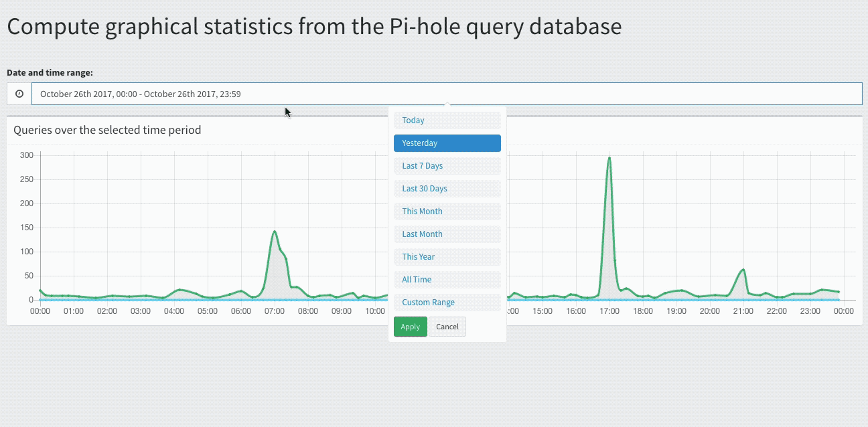Click the 17:00 label on the time axis
This screenshot has width=868, height=427.
tap(609, 311)
